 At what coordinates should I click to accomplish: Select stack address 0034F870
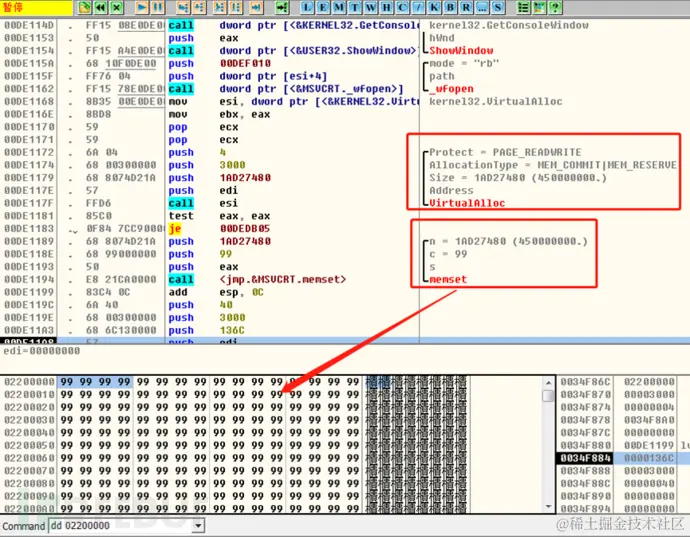click(x=585, y=394)
